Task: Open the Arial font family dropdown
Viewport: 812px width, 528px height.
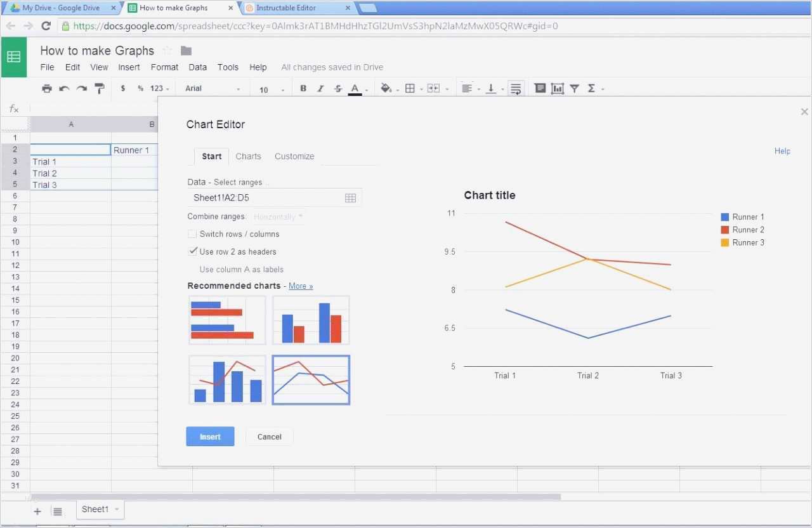Action: pos(213,88)
